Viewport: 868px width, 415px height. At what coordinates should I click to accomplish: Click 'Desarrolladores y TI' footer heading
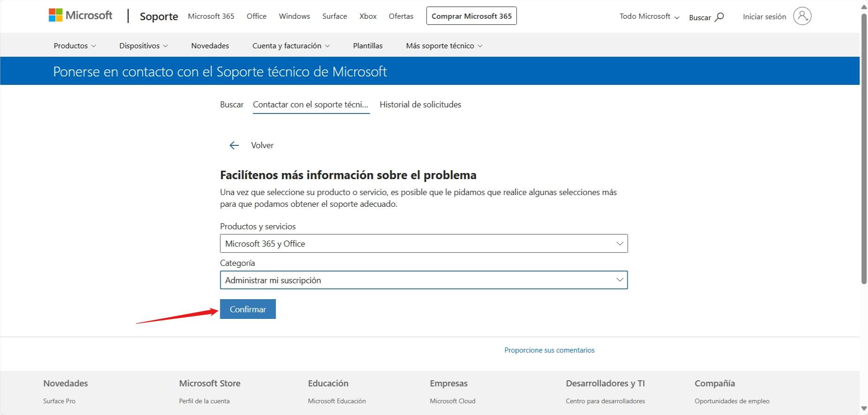click(x=605, y=383)
